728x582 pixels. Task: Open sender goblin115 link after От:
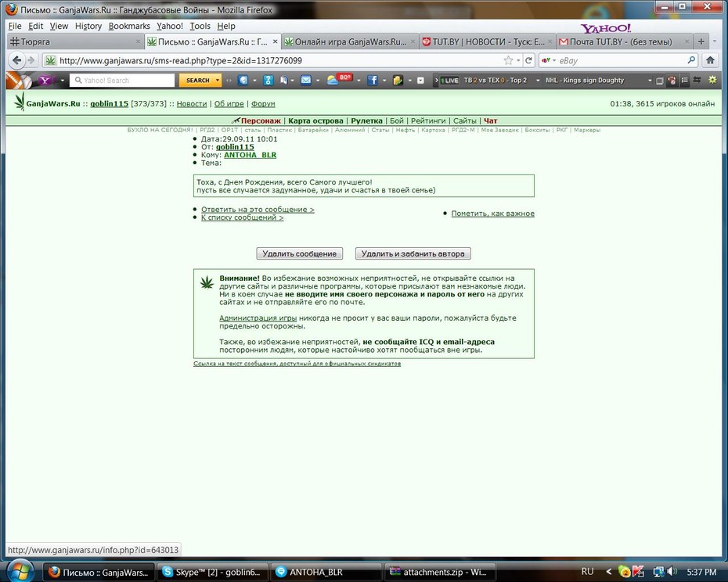tap(235, 146)
